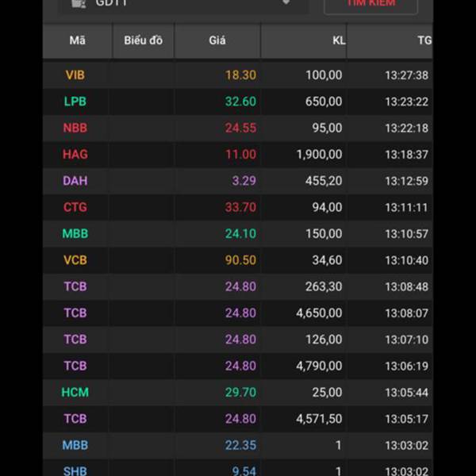The height and width of the screenshot is (476, 476).
Task: Sort by the Giá column header
Action: 217,40
